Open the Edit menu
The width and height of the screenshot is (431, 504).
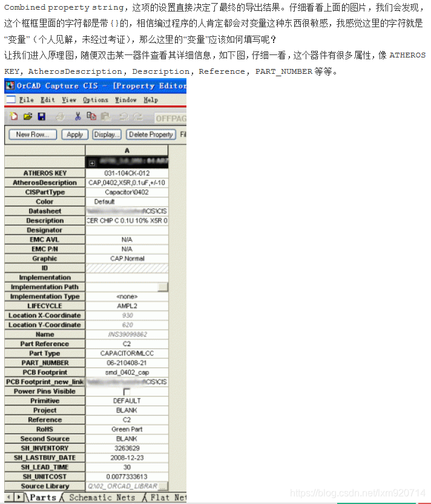pyautogui.click(x=48, y=100)
